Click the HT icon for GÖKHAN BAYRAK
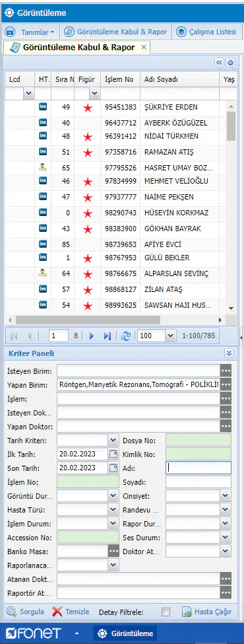 pos(43,227)
